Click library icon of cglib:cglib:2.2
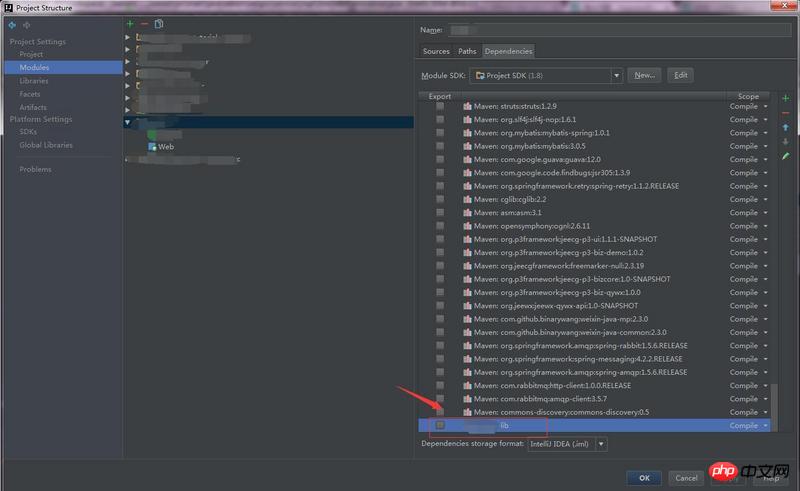Image resolution: width=800 pixels, height=491 pixels. 467,199
